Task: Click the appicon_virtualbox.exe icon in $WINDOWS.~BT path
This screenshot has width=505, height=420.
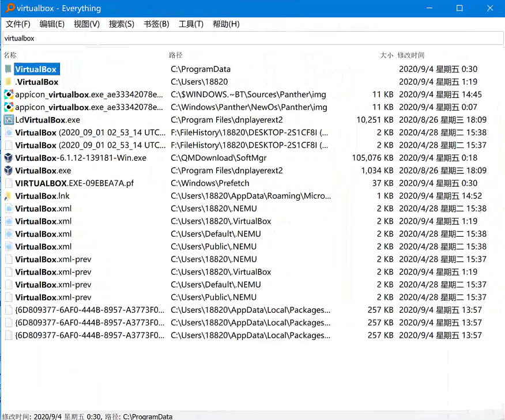Action: [x=9, y=94]
